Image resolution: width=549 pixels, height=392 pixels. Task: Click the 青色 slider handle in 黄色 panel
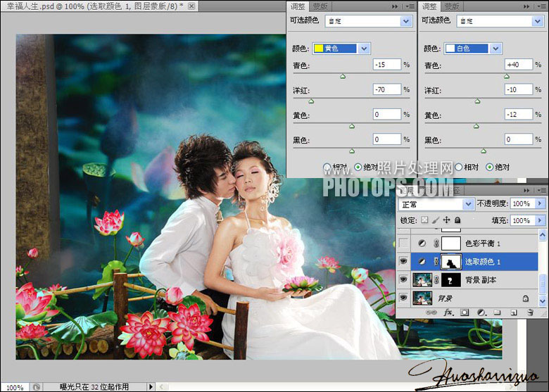click(343, 76)
